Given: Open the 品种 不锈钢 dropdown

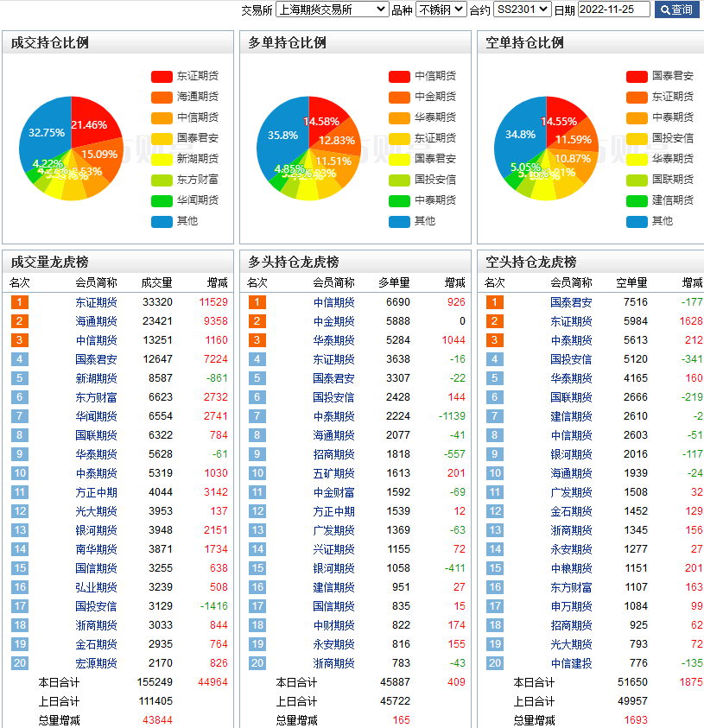Looking at the screenshot, I should tap(441, 9).
